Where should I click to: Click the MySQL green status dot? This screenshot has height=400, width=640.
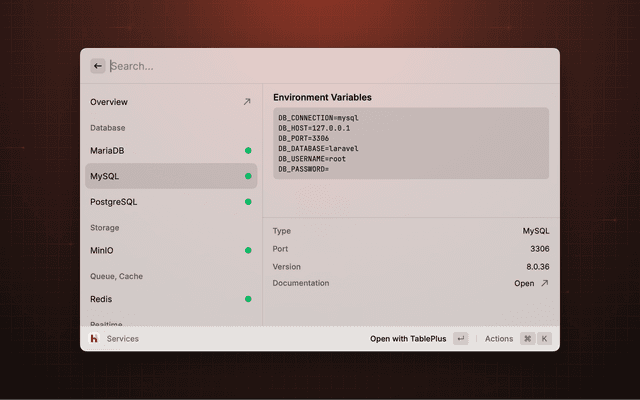[248, 176]
